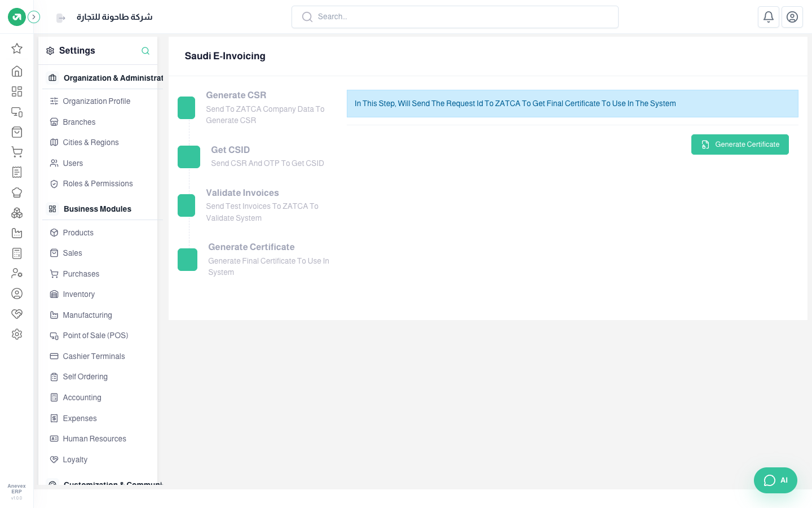The height and width of the screenshot is (508, 812).
Task: Click the favorites star icon in sidebar
Action: click(x=17, y=49)
